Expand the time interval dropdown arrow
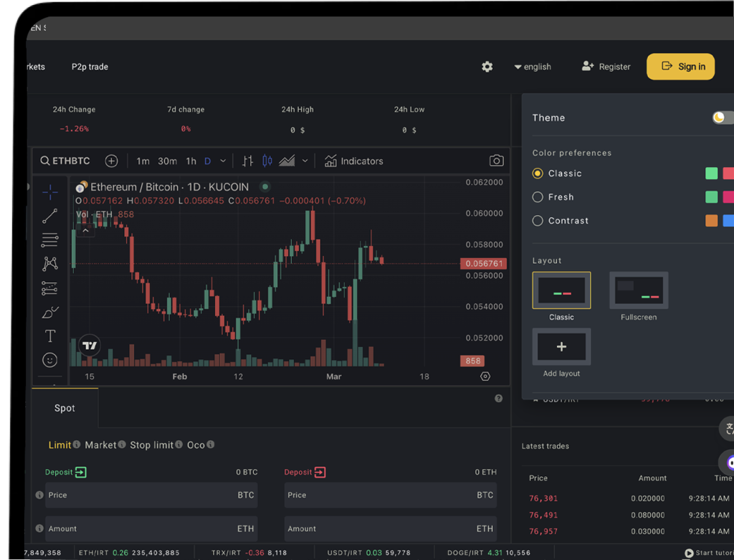Viewport: 734px width, 560px height. click(x=223, y=161)
